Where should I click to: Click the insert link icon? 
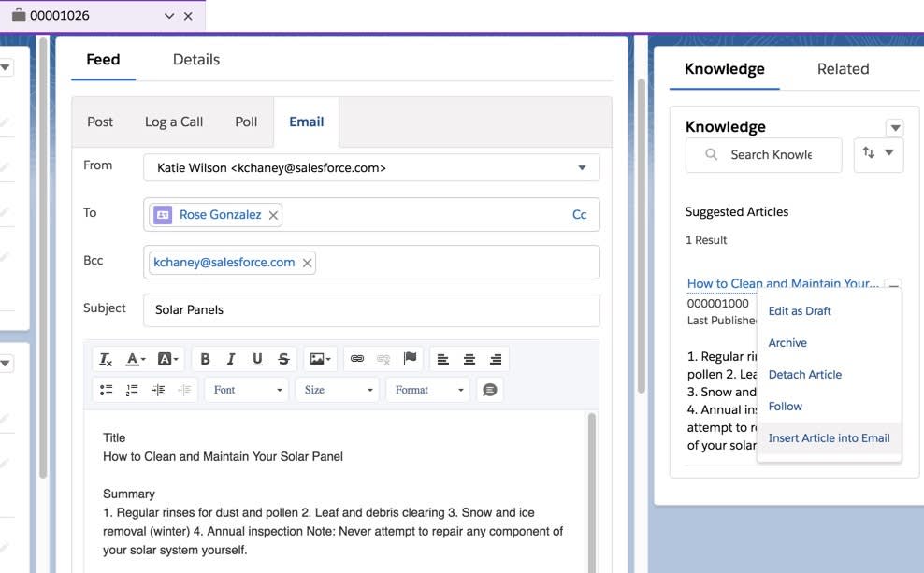click(357, 359)
